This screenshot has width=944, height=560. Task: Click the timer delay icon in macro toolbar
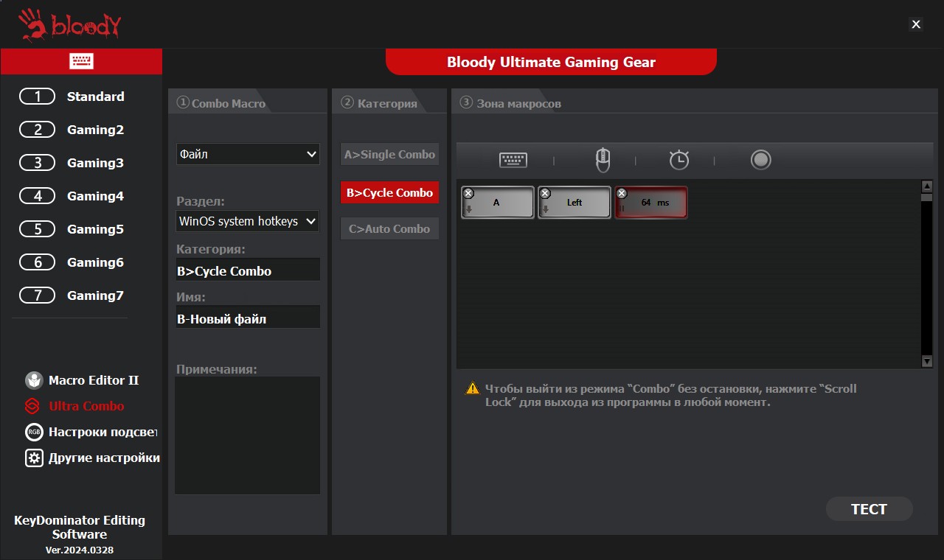pyautogui.click(x=678, y=160)
